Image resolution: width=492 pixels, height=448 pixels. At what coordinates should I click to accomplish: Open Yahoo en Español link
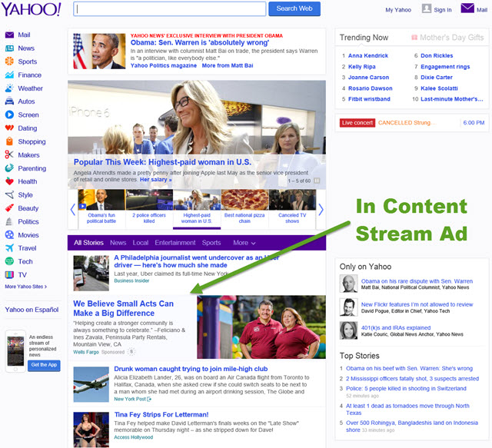pyautogui.click(x=32, y=310)
